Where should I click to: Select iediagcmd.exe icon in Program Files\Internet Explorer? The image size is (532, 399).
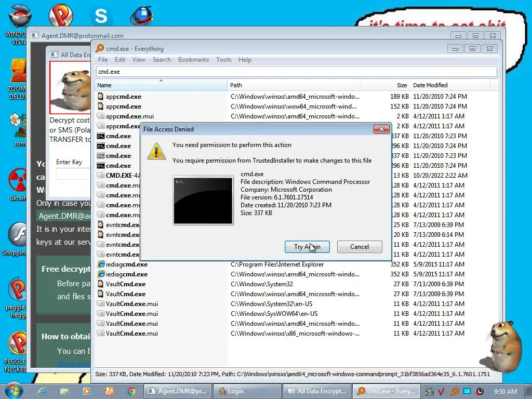(101, 264)
